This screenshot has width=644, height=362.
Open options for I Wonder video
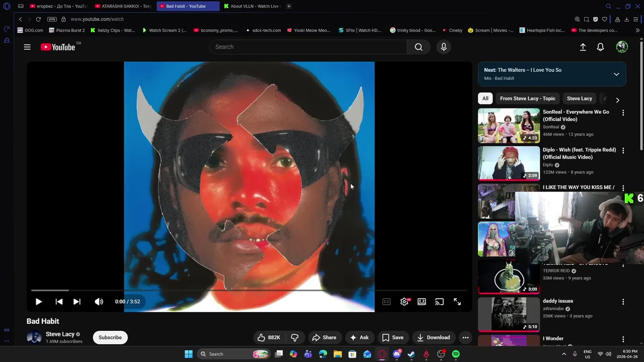click(x=623, y=339)
